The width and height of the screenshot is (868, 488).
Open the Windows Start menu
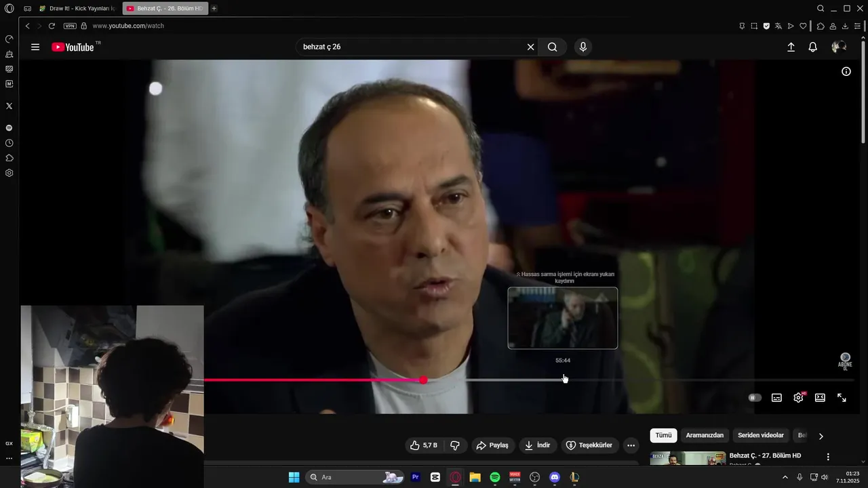[294, 477]
